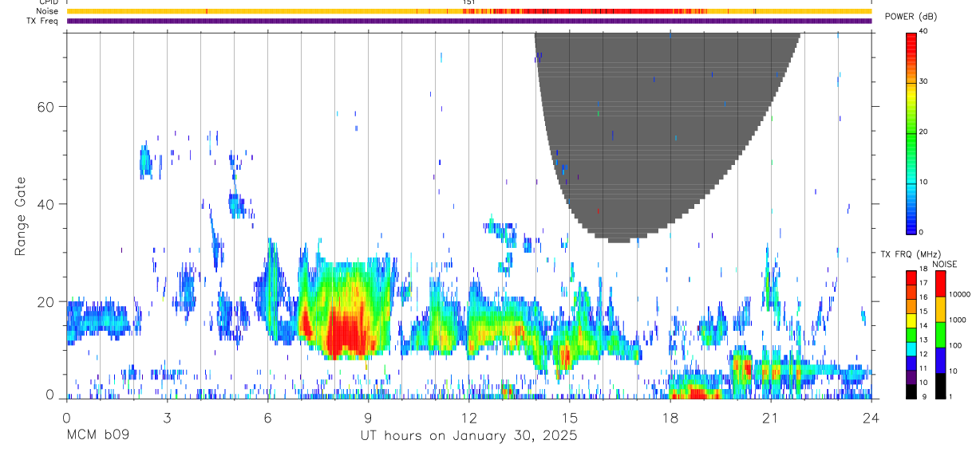
Task: Pick the green 13–14 MHz frequency swatch
Action: coord(911,334)
